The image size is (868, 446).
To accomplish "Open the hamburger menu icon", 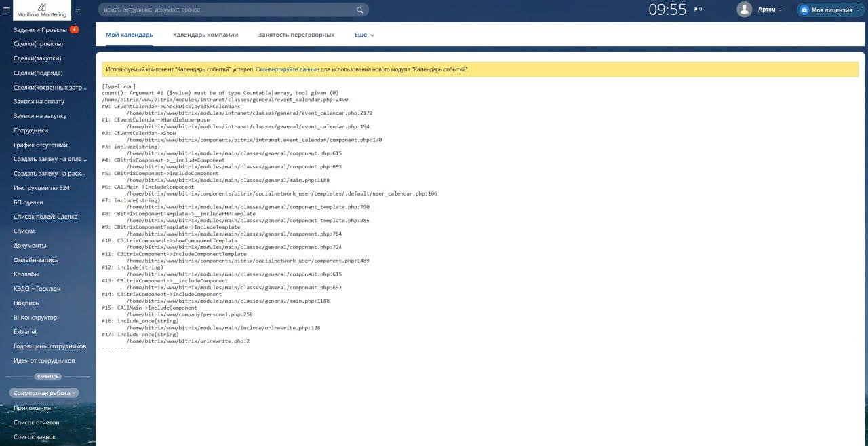I will 7,10.
